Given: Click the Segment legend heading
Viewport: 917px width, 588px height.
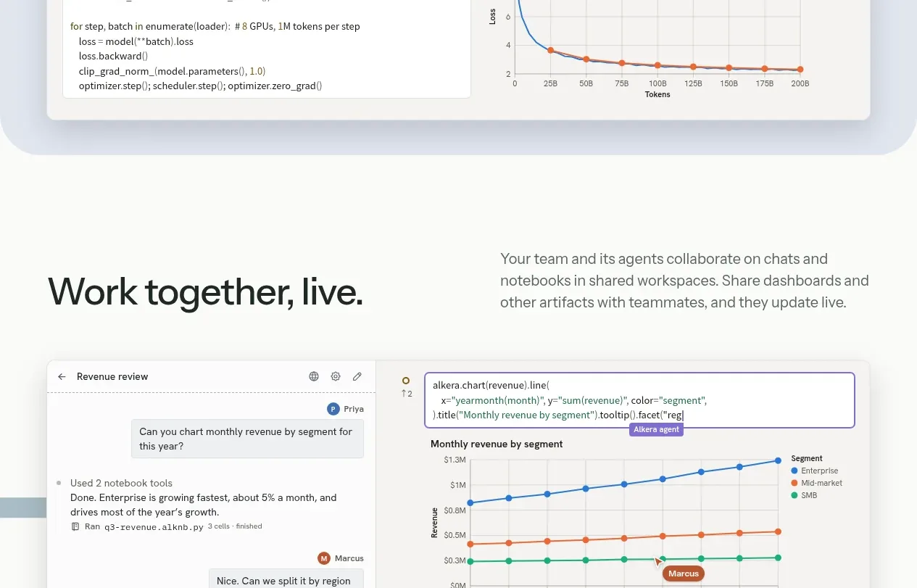Looking at the screenshot, I should pyautogui.click(x=807, y=458).
